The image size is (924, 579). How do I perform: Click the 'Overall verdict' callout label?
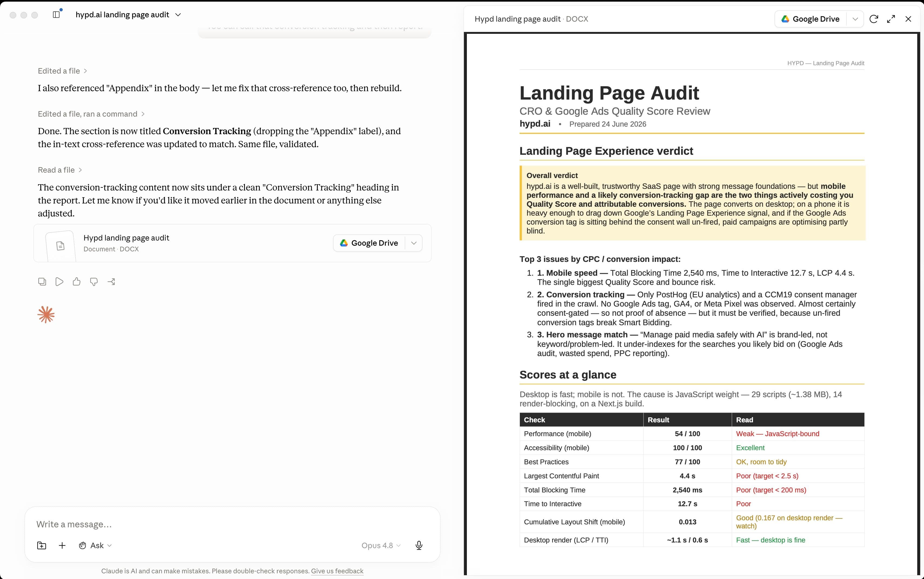(552, 175)
